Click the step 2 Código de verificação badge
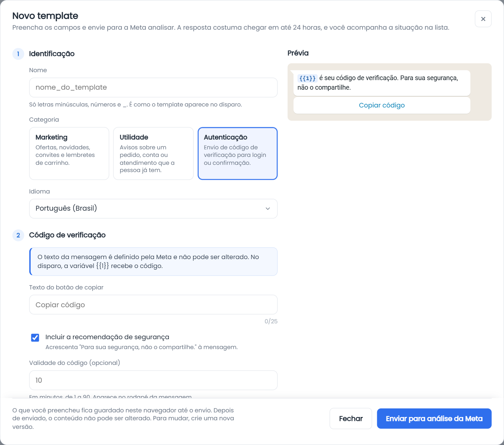Viewport: 504px width, 445px height. point(18,235)
